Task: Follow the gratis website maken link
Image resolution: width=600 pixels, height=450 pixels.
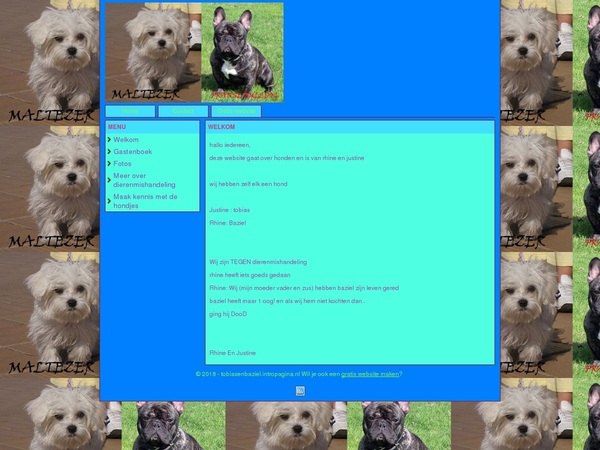Action: pyautogui.click(x=370, y=374)
